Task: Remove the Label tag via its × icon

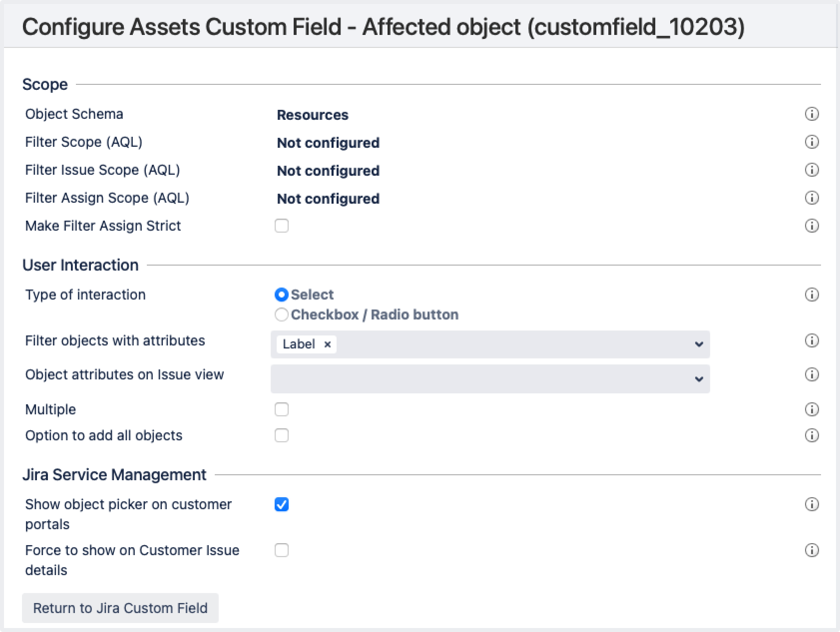Action: (328, 344)
